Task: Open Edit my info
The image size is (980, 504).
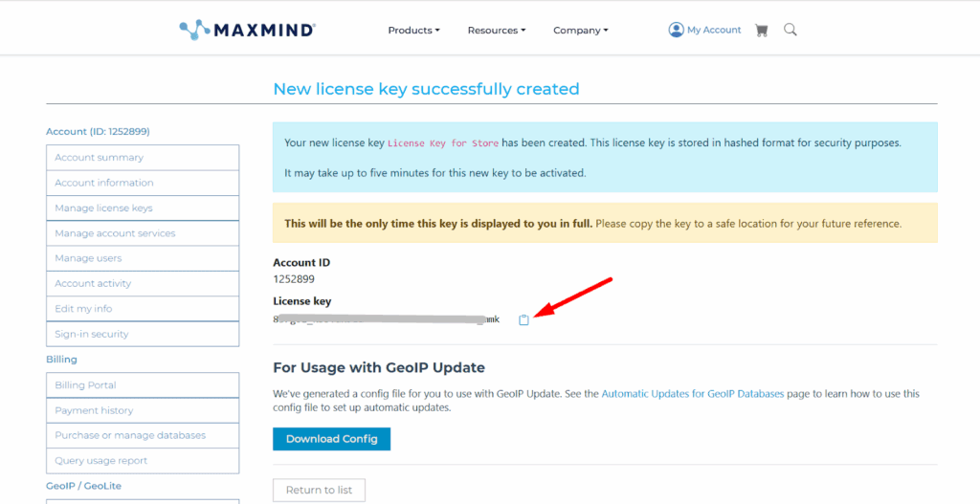Action: (x=143, y=309)
